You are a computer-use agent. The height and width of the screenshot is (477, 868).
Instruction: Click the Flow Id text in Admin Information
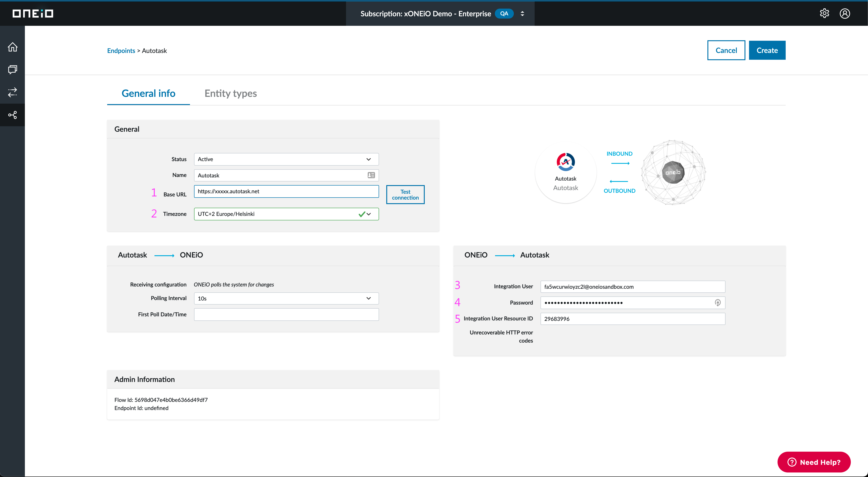click(x=161, y=400)
